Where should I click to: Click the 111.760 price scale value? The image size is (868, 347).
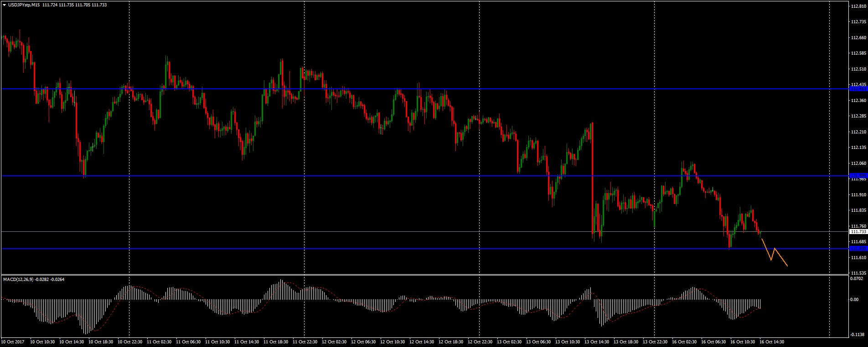pos(858,226)
